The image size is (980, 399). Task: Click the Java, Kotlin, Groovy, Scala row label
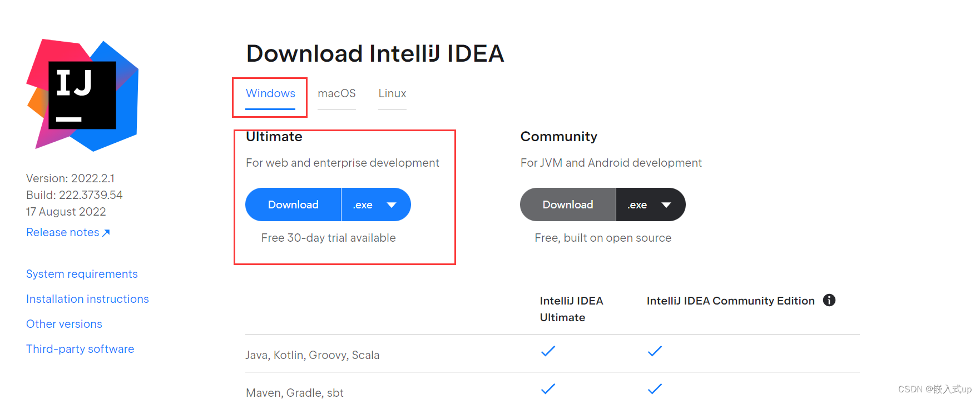pos(313,355)
